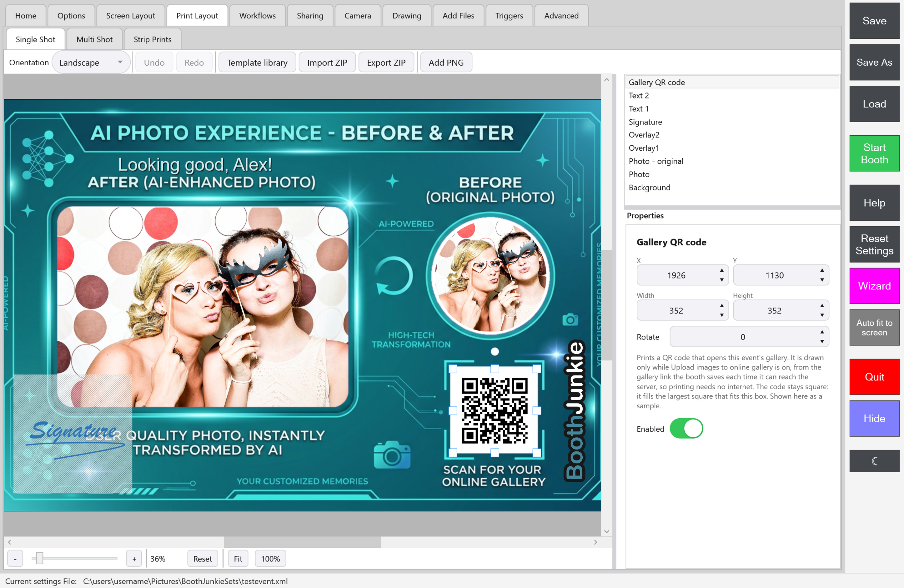
Task: Switch to the Screen Layout tab
Action: click(131, 16)
